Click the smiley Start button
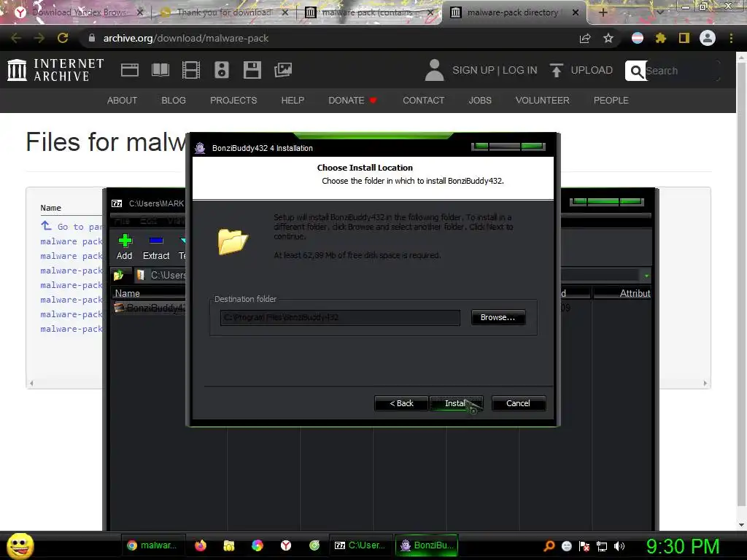The width and height of the screenshot is (747, 560). pyautogui.click(x=20, y=545)
